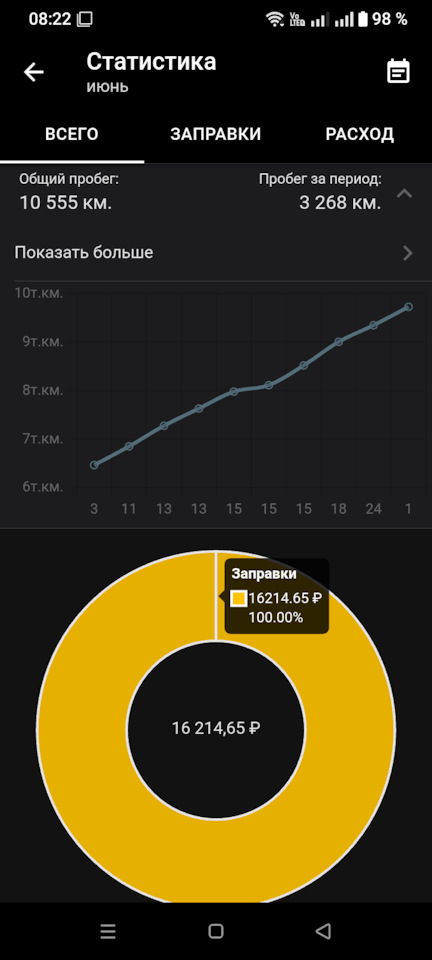Tap Android recent apps menu icon
Viewport: 432px width, 960px height.
(x=108, y=931)
